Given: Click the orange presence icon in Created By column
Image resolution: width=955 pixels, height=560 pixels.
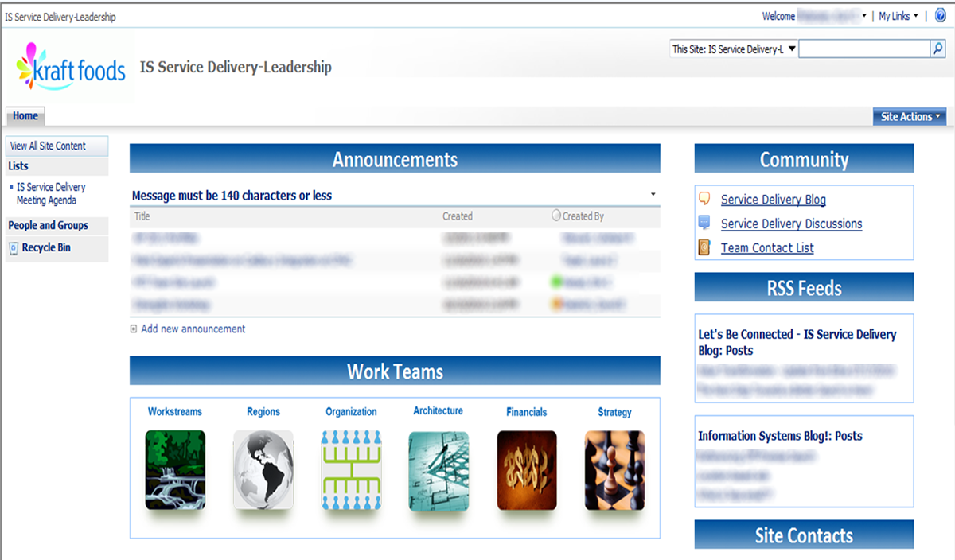Looking at the screenshot, I should (x=556, y=304).
